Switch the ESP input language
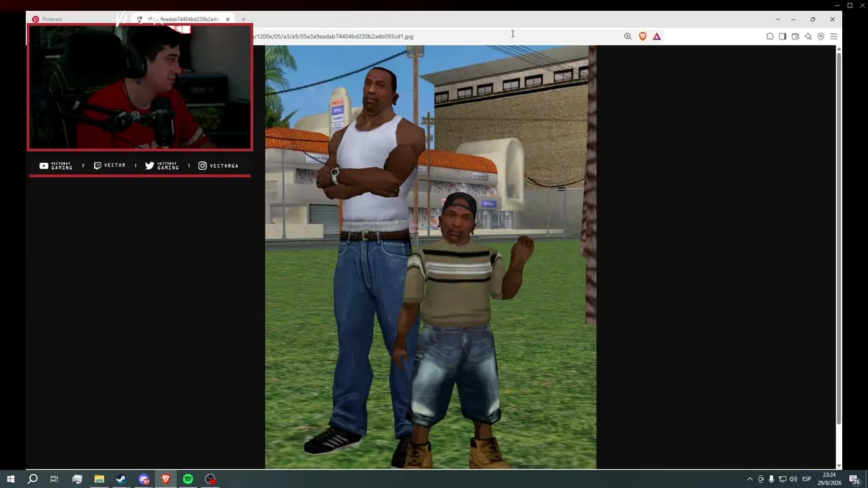Screen dimensions: 868x488 click(807, 479)
